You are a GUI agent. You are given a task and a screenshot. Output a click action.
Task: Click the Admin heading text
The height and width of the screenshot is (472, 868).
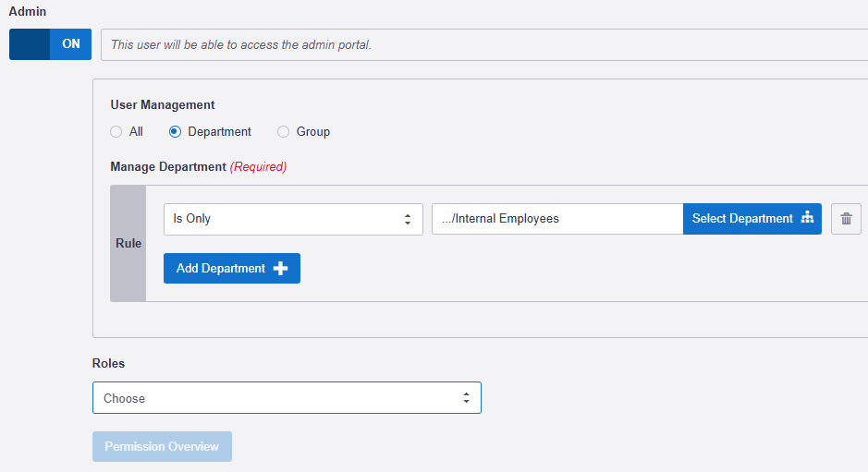[x=28, y=12]
